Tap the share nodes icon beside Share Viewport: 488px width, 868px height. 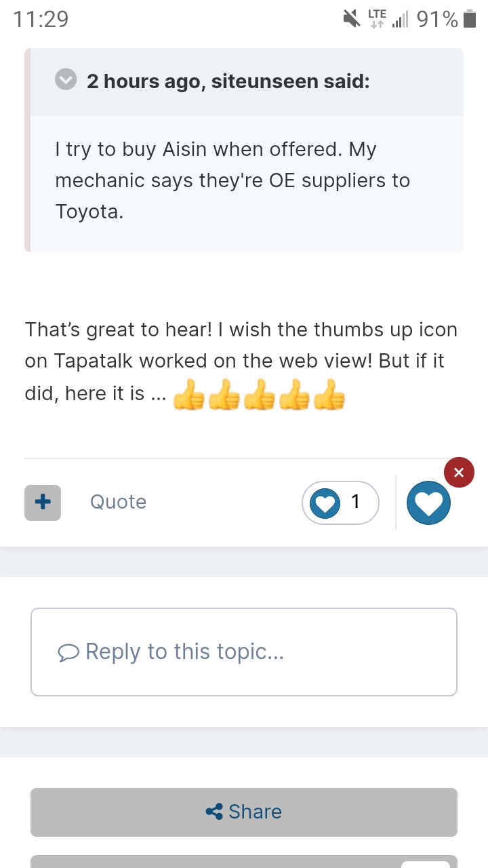tap(214, 812)
